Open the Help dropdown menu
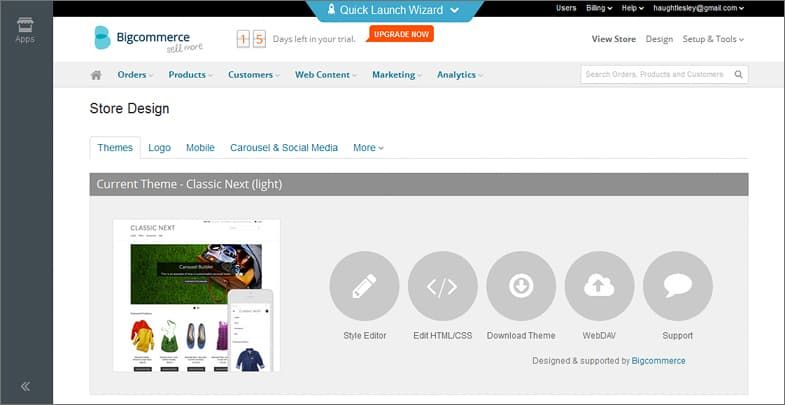Viewport: 785px width, 405px height. pyautogui.click(x=632, y=8)
